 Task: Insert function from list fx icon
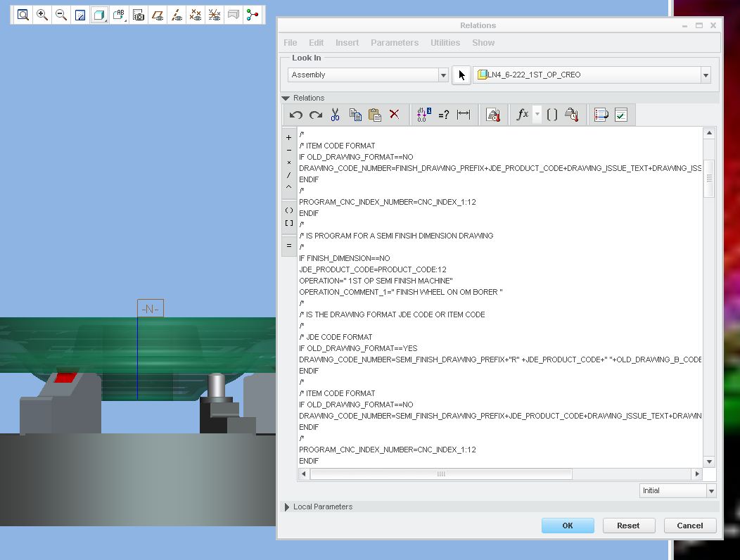(x=523, y=115)
